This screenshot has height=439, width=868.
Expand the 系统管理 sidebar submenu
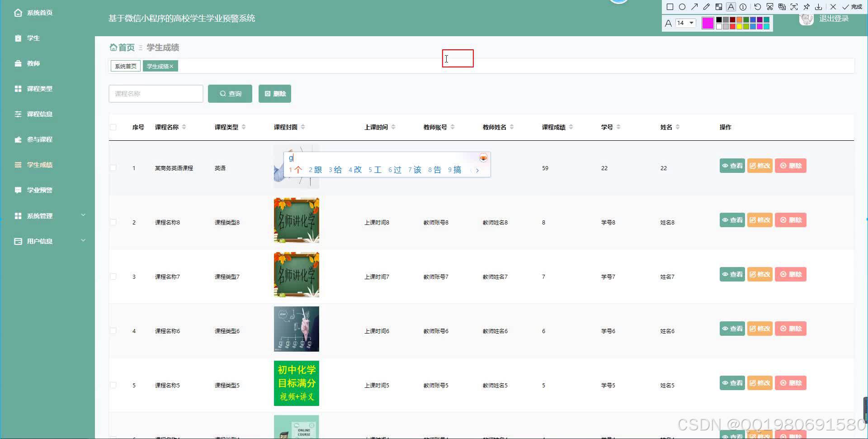coord(83,215)
